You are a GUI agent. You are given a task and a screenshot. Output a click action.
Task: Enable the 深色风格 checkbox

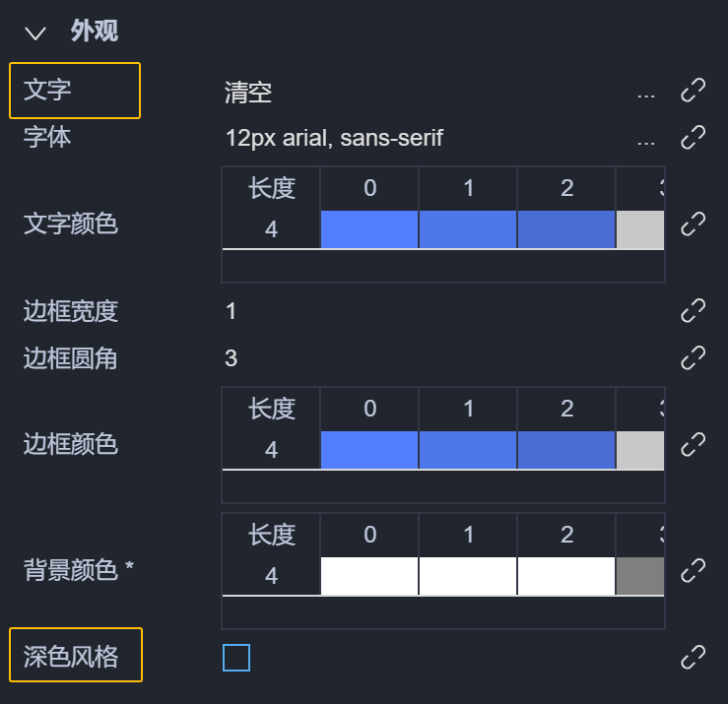click(236, 657)
